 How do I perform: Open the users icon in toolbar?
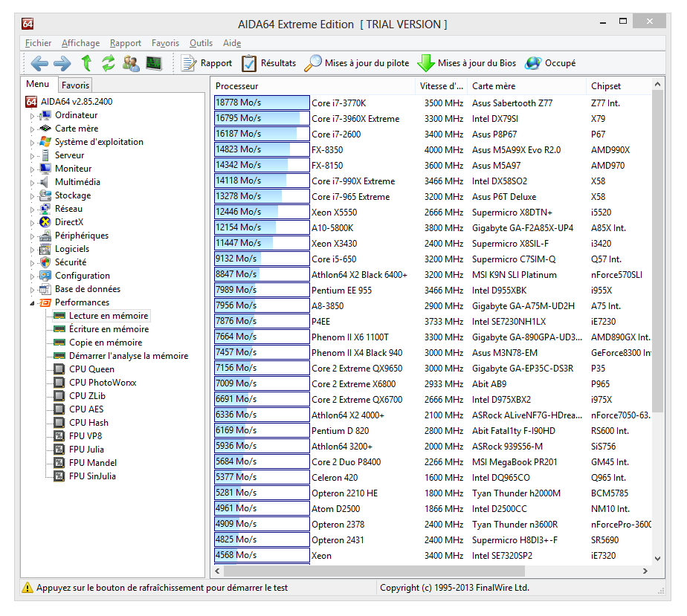tap(131, 63)
